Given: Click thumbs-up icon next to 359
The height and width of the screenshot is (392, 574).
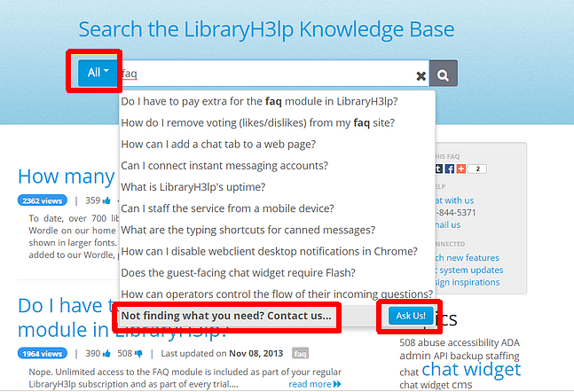Looking at the screenshot, I should (x=106, y=200).
